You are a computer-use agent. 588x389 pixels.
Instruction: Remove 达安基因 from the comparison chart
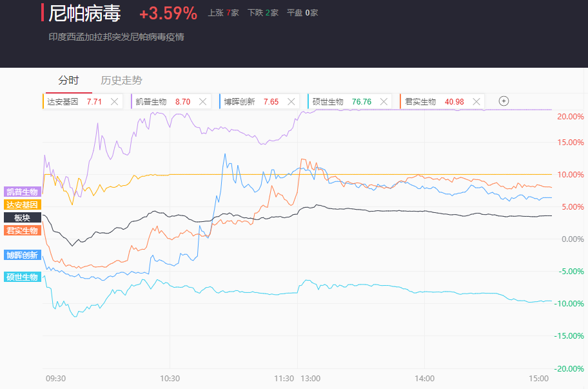[x=114, y=101]
